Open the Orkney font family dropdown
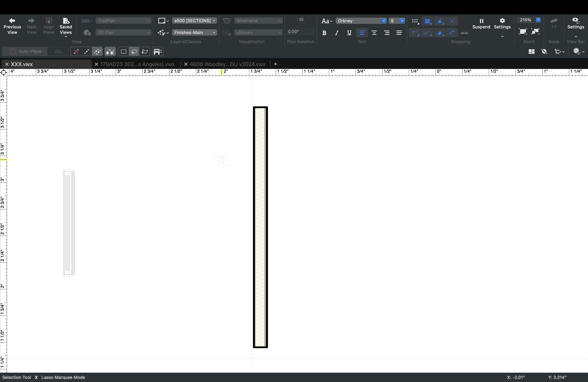 point(361,21)
